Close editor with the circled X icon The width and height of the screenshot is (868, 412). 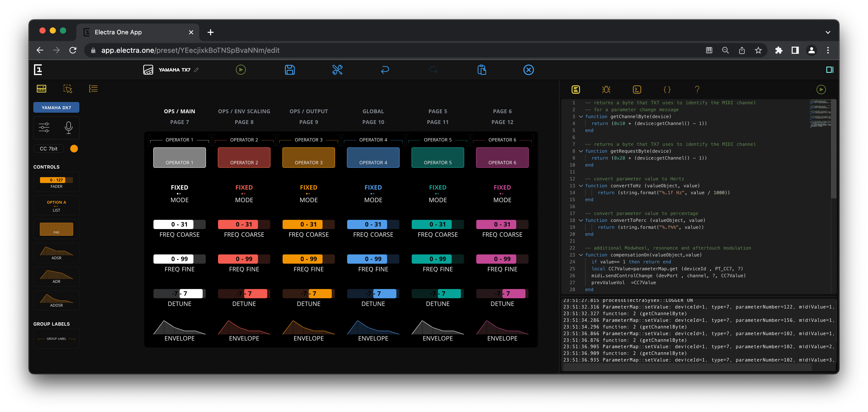[x=528, y=70]
